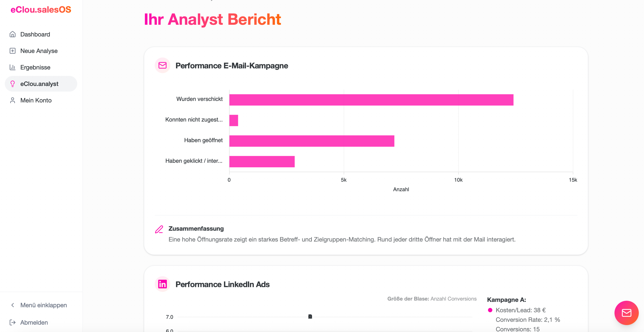Click the Neue Analyse plus icon

[12, 51]
